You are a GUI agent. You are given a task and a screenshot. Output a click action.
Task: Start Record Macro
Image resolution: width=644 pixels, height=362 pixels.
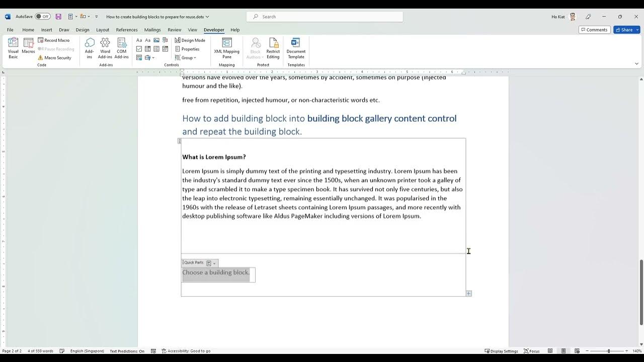54,40
